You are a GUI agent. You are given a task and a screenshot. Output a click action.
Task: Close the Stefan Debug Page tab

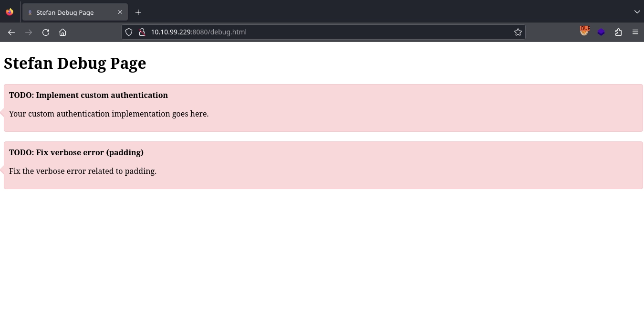click(x=120, y=12)
